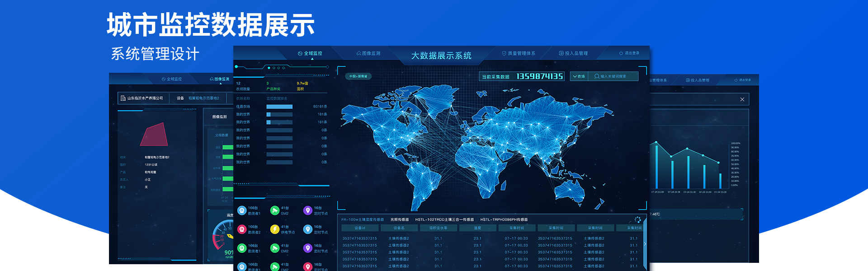
Task: Click the 佳县农场 ranking progress bar
Action: click(x=279, y=107)
